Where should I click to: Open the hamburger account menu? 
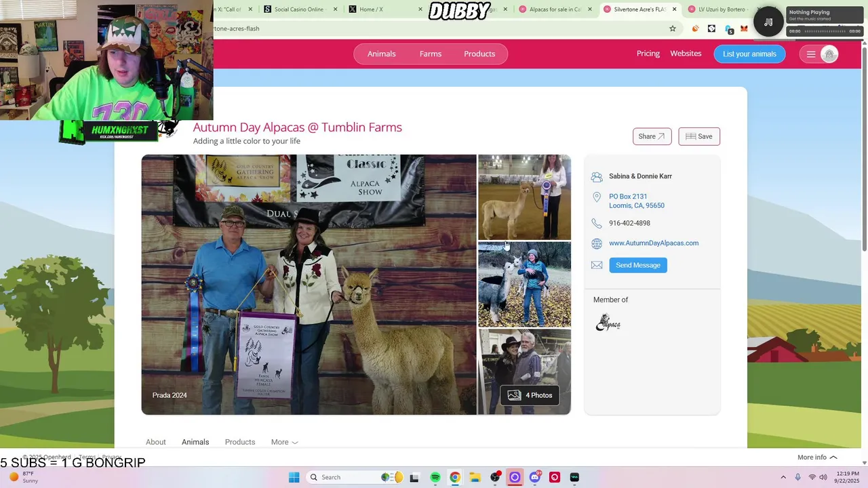811,54
